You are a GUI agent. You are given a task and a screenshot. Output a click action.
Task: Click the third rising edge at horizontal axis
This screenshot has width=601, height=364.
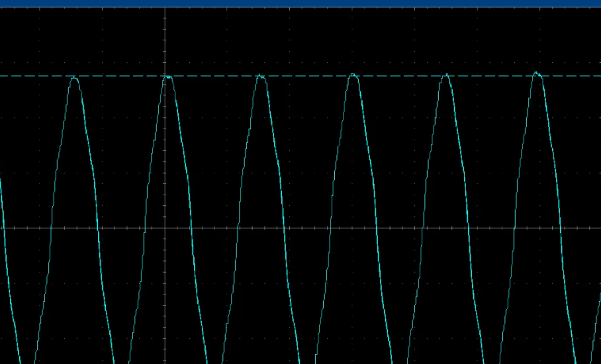click(238, 228)
